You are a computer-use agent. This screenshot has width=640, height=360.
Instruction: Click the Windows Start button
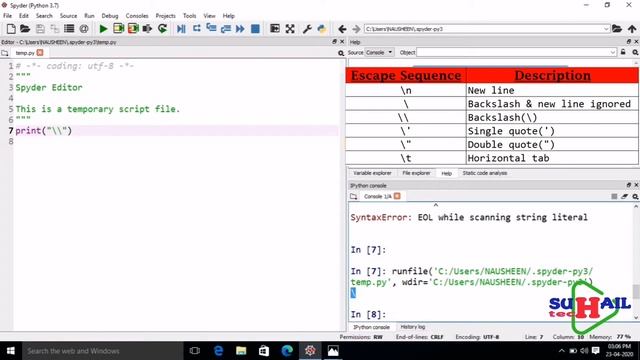click(11, 351)
